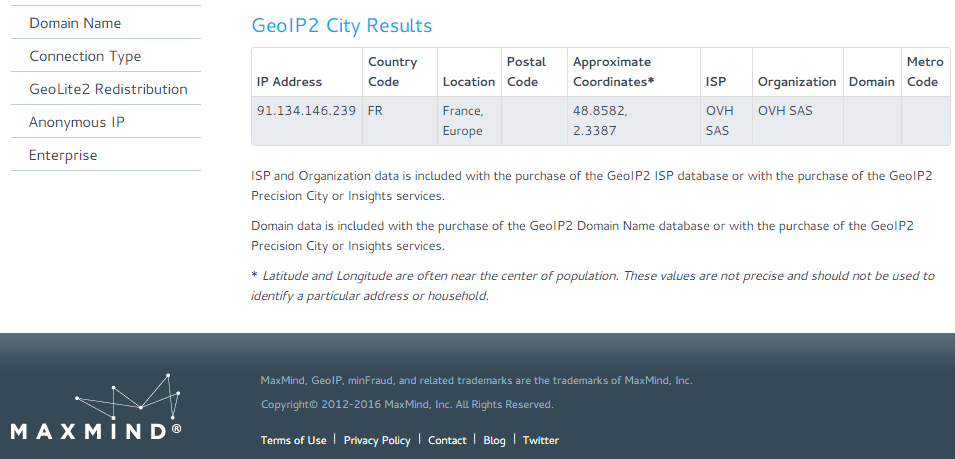This screenshot has width=955, height=459.
Task: Visit the Blog footer link
Action: click(x=494, y=440)
